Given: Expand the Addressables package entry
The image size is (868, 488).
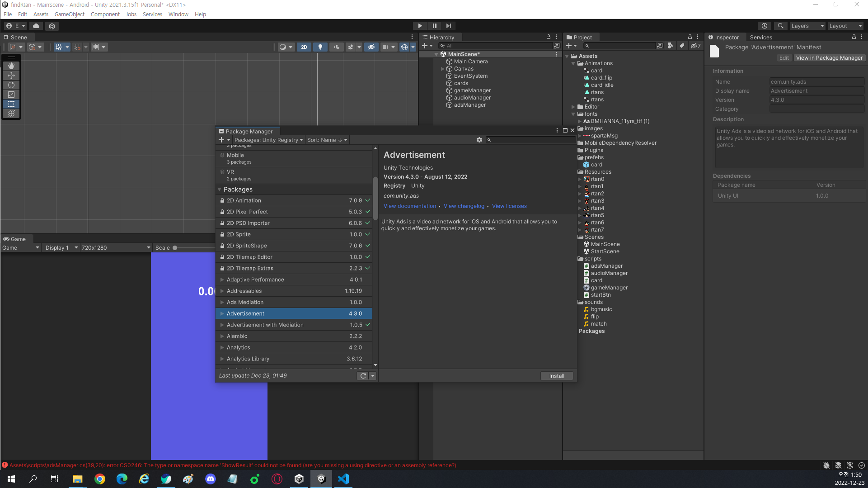Looking at the screenshot, I should click(x=222, y=291).
